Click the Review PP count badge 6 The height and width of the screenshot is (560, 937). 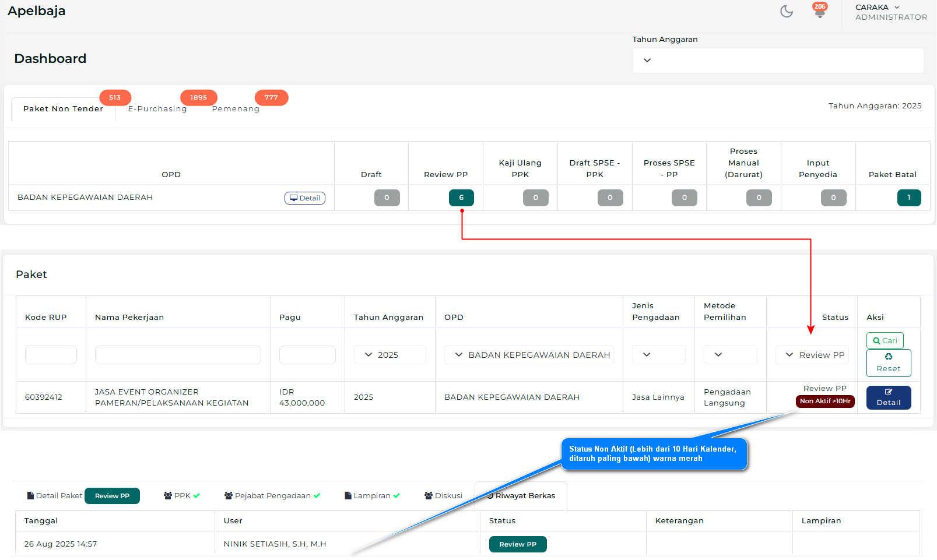(461, 198)
